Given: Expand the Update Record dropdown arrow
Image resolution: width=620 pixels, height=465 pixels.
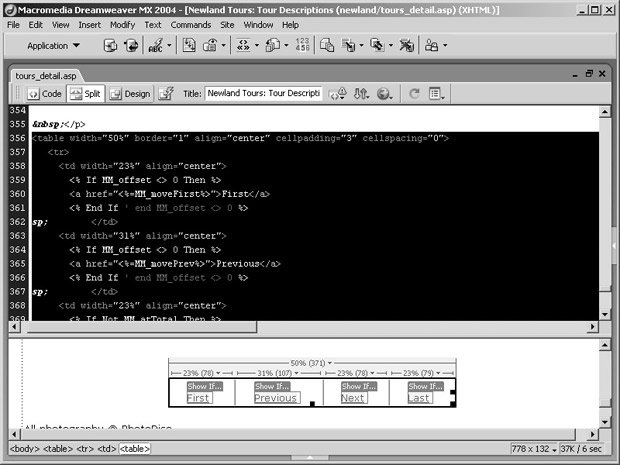Looking at the screenshot, I should (391, 45).
